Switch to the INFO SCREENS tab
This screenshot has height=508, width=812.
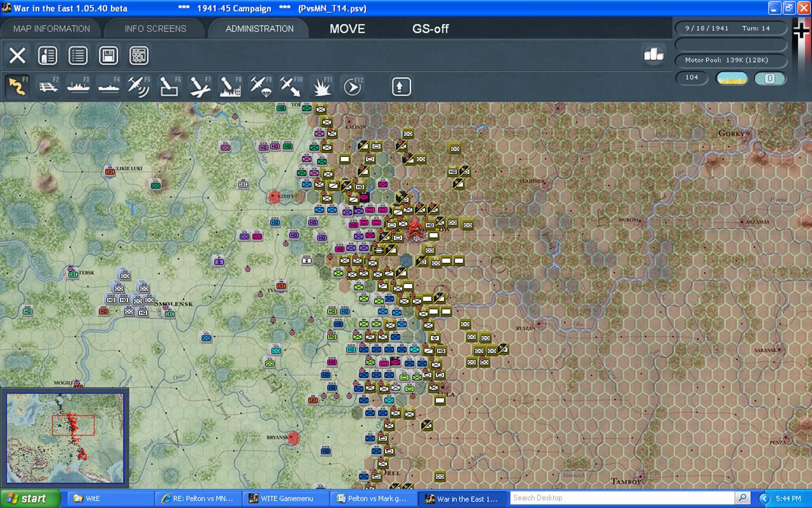156,29
